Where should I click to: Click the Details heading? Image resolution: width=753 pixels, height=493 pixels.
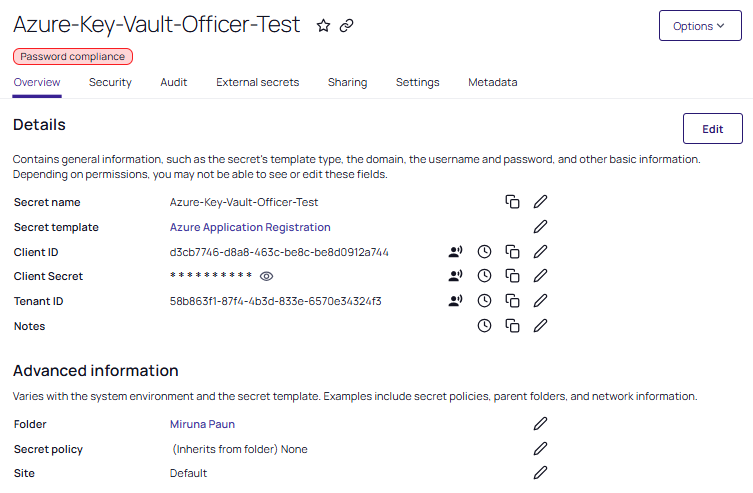click(x=39, y=125)
